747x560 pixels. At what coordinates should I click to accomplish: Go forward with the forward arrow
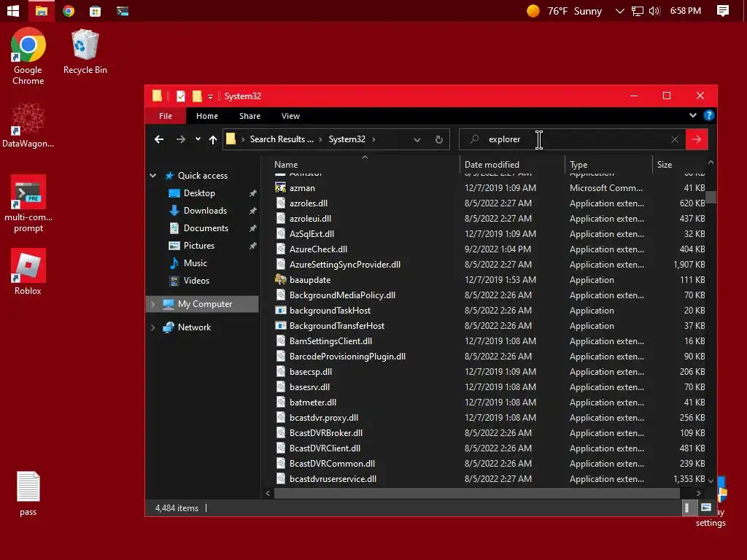[x=181, y=139]
